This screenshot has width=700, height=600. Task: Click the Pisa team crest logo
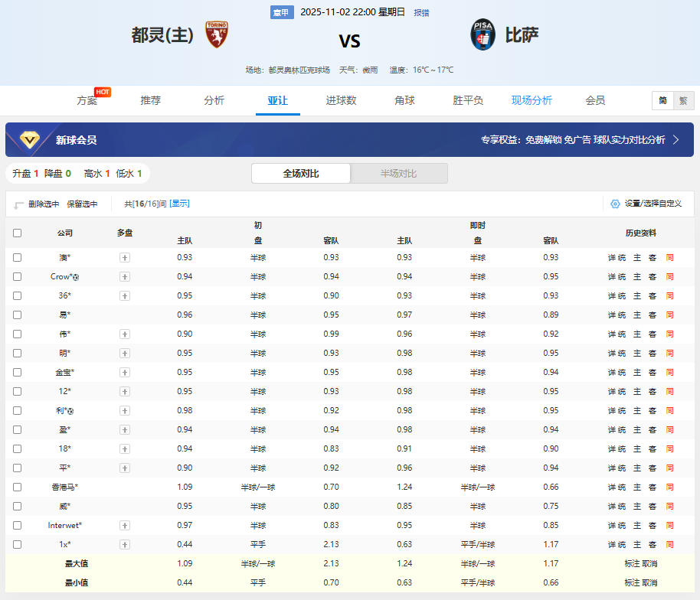tap(482, 35)
